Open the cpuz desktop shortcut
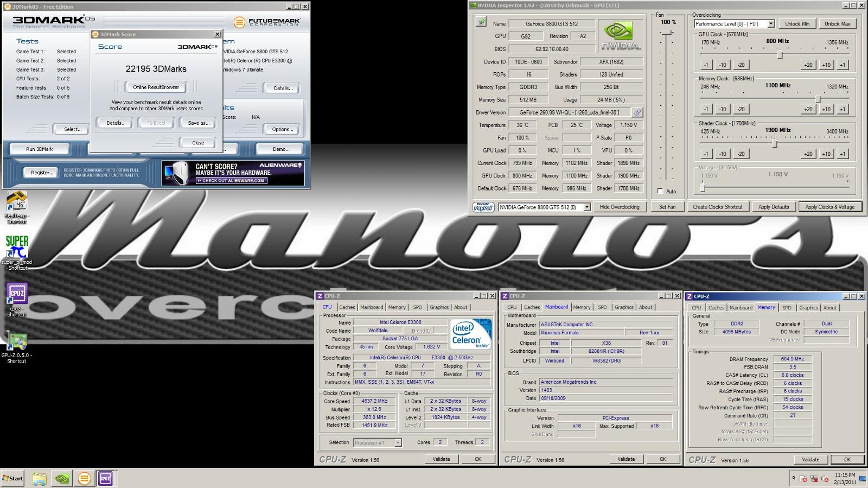The height and width of the screenshot is (488, 868). pos(17,300)
